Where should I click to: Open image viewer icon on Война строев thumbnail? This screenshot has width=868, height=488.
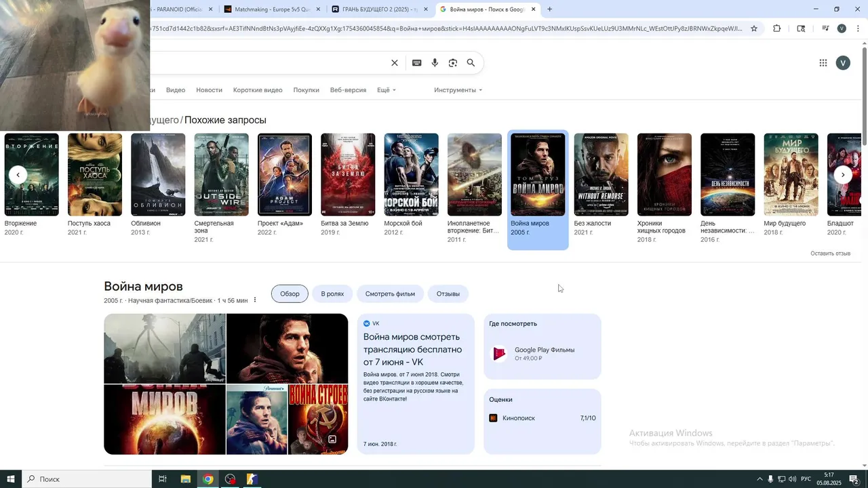tap(332, 439)
